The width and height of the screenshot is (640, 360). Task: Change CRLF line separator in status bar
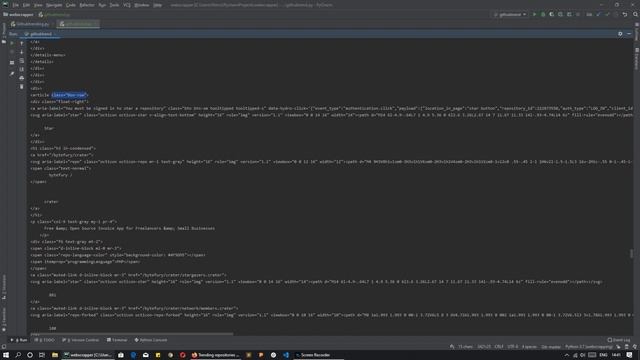(x=499, y=347)
